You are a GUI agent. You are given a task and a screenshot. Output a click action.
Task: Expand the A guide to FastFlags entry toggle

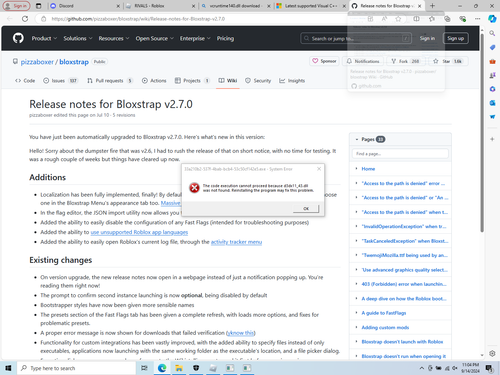coord(356,313)
